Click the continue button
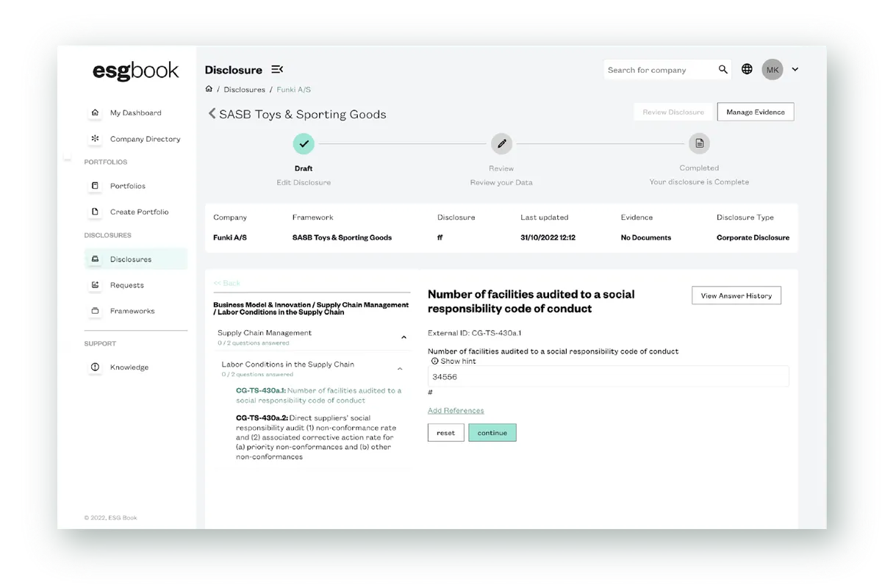Screen dimensions: 882x588 pyautogui.click(x=492, y=432)
